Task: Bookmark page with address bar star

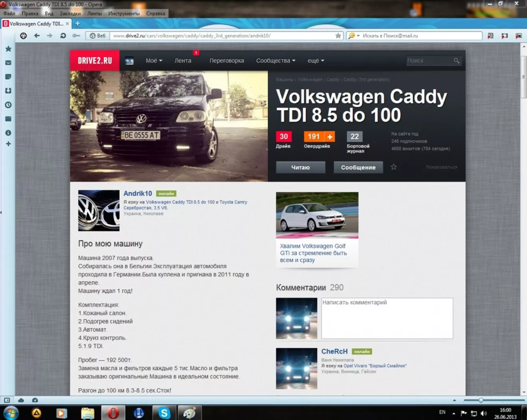Action: (x=338, y=35)
